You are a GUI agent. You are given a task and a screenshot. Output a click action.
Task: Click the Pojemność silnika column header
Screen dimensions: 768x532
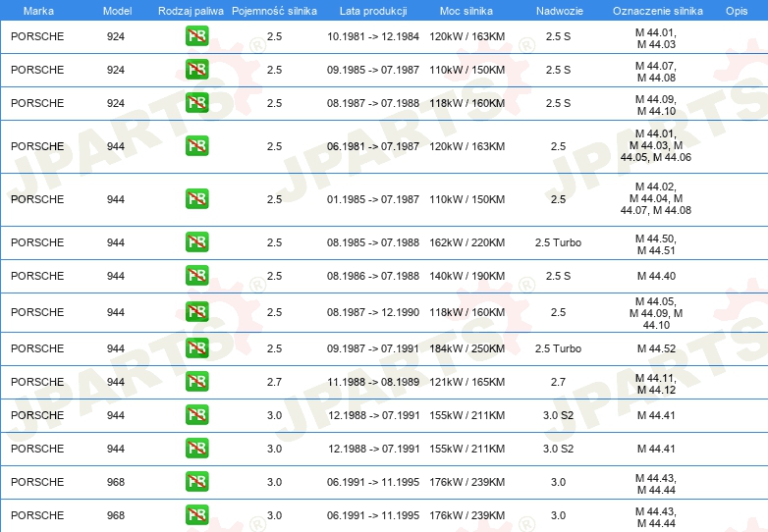[x=274, y=11]
